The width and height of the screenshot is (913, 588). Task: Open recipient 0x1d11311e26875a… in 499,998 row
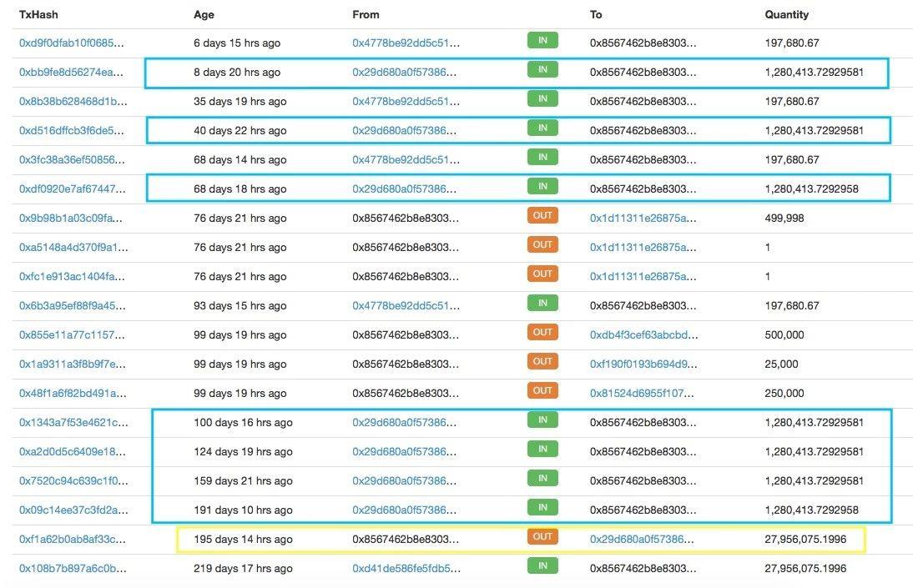click(643, 218)
